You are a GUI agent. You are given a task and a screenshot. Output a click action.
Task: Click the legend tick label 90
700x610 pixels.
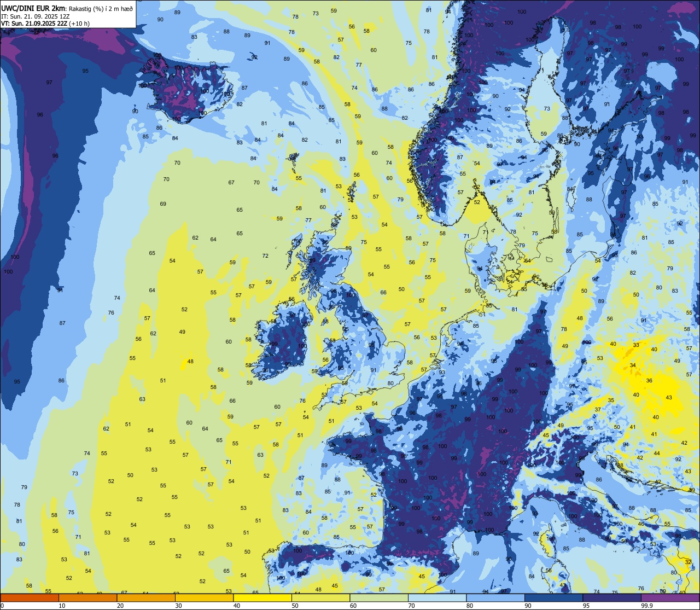528,606
